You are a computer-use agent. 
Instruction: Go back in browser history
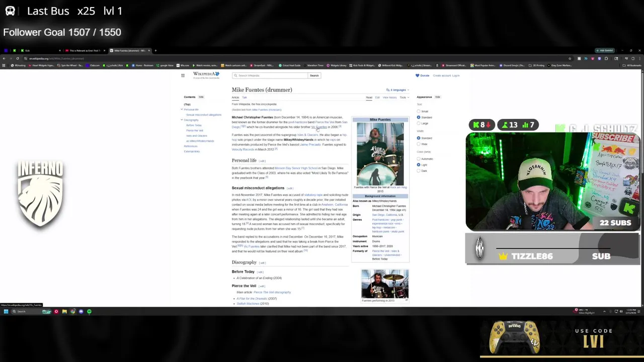point(4,58)
